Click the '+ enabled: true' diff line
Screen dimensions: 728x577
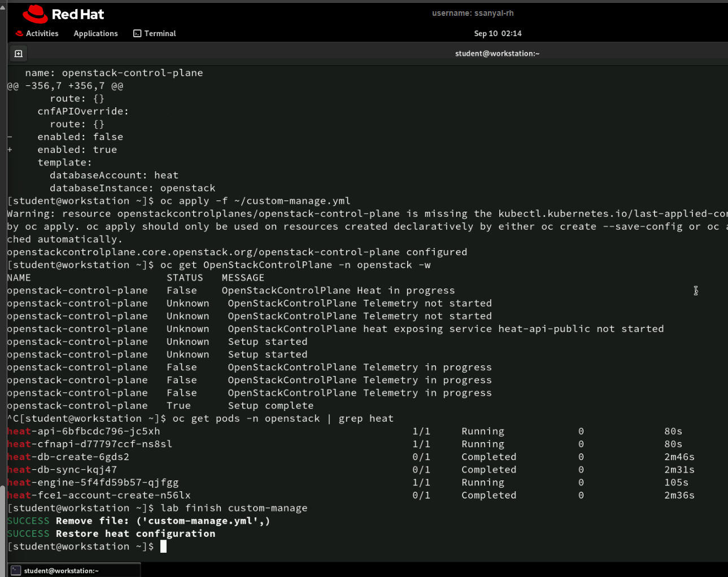click(x=77, y=150)
